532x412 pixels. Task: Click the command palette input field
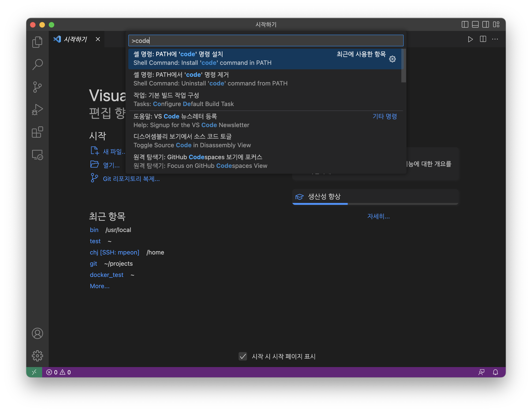(266, 41)
